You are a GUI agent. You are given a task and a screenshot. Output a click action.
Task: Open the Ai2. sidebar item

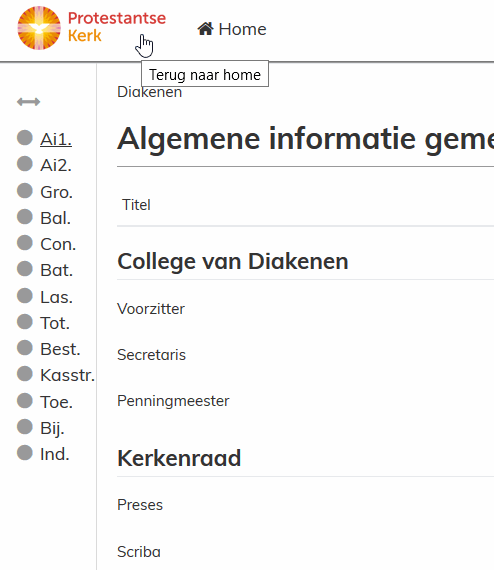coord(56,165)
